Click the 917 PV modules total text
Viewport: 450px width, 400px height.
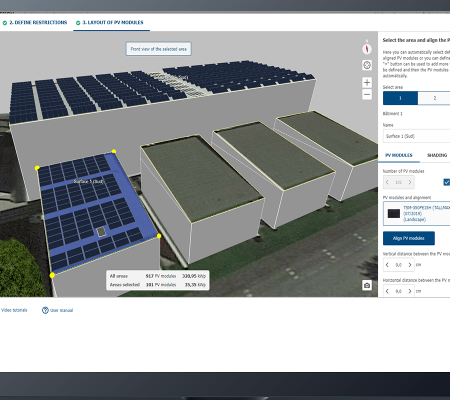161,276
